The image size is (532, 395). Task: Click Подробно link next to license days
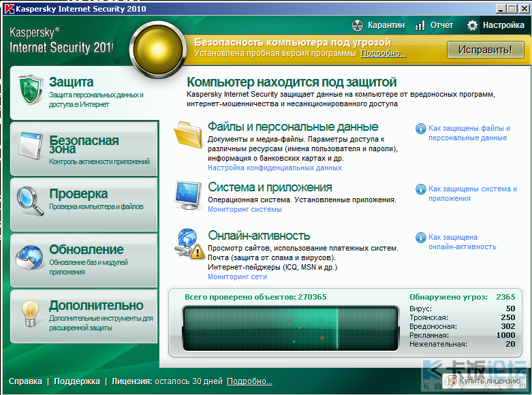pos(249,381)
